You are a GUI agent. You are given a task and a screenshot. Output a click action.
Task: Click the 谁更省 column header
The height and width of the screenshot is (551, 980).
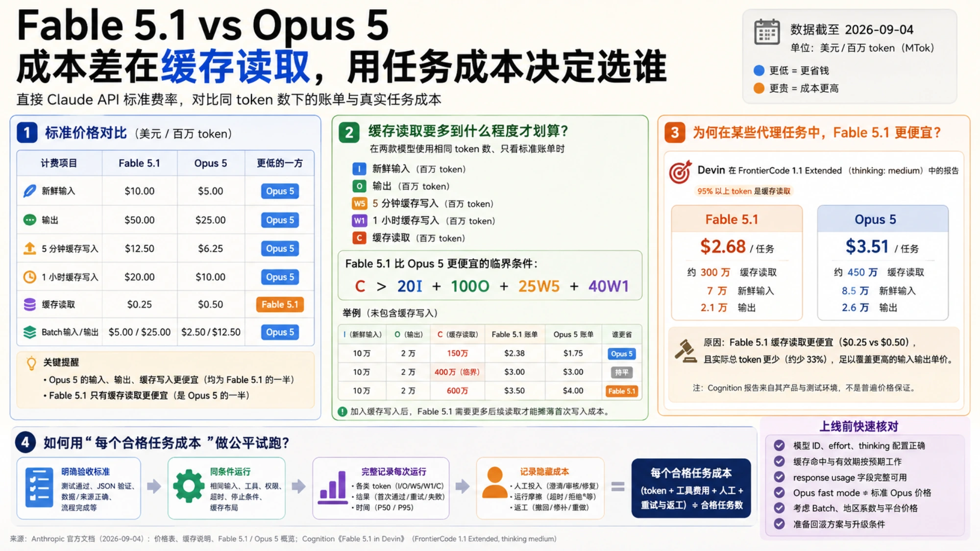pos(622,335)
